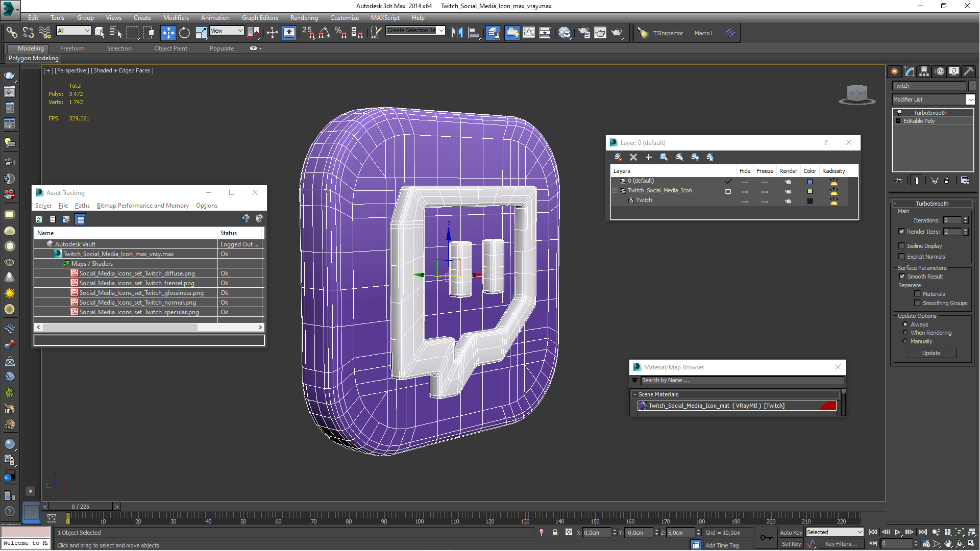Enable separate by Materials checkbox
This screenshot has height=551, width=980.
point(918,294)
